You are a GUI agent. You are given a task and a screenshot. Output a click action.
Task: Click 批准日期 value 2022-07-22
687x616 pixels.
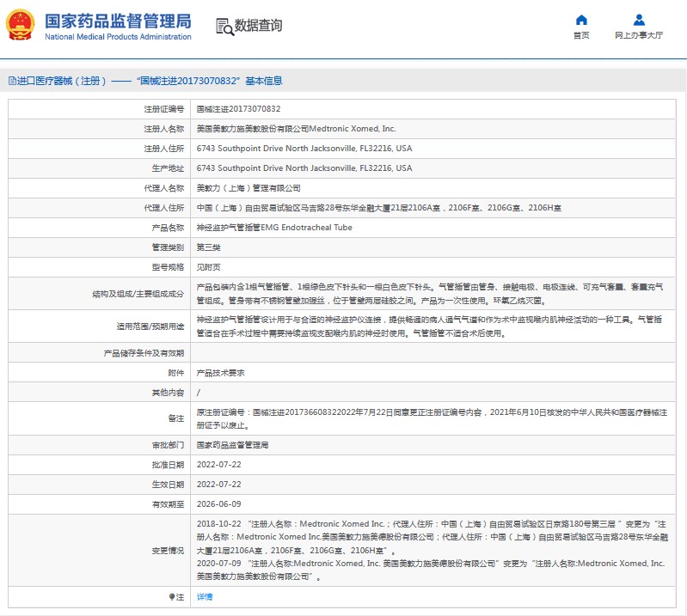(x=218, y=465)
